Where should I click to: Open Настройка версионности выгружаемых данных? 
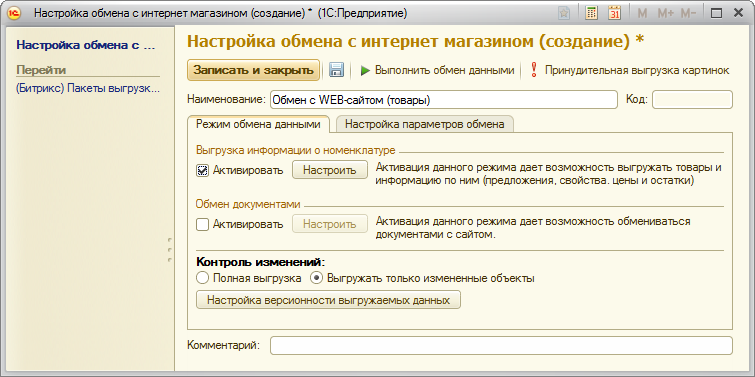point(328,300)
